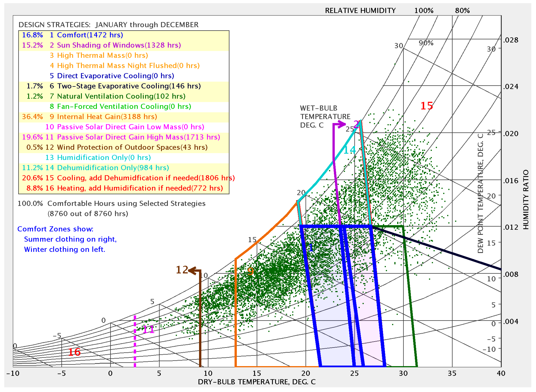
Task: Select "5 Direct Evaporative Cooling(0 hrs)" row
Action: (x=124, y=76)
